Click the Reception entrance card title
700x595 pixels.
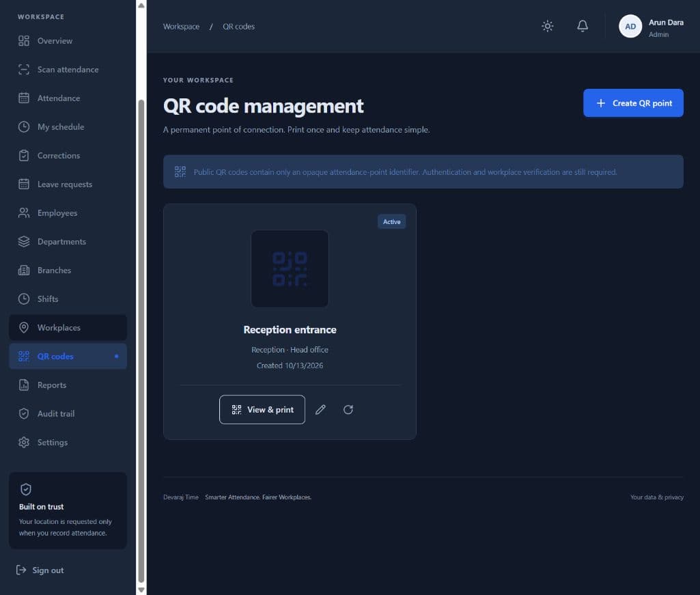click(x=290, y=330)
